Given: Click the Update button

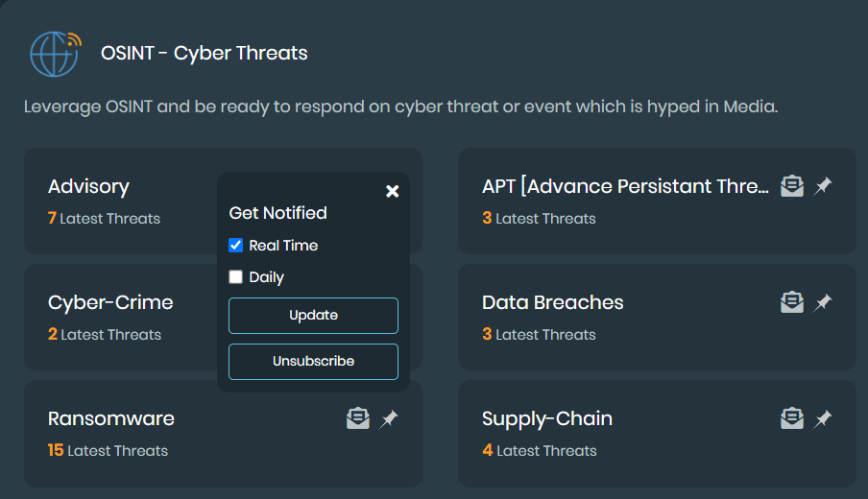Looking at the screenshot, I should pyautogui.click(x=313, y=315).
